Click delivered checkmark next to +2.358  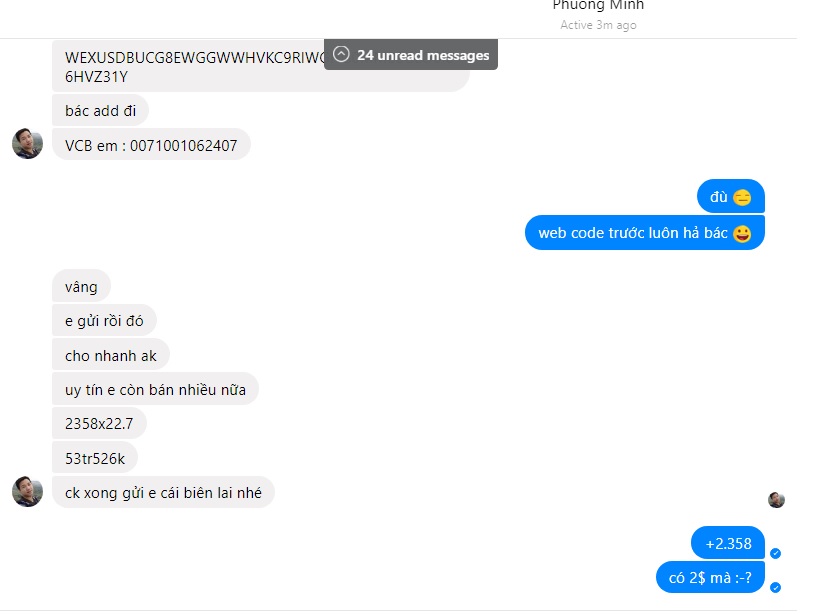pyautogui.click(x=775, y=553)
